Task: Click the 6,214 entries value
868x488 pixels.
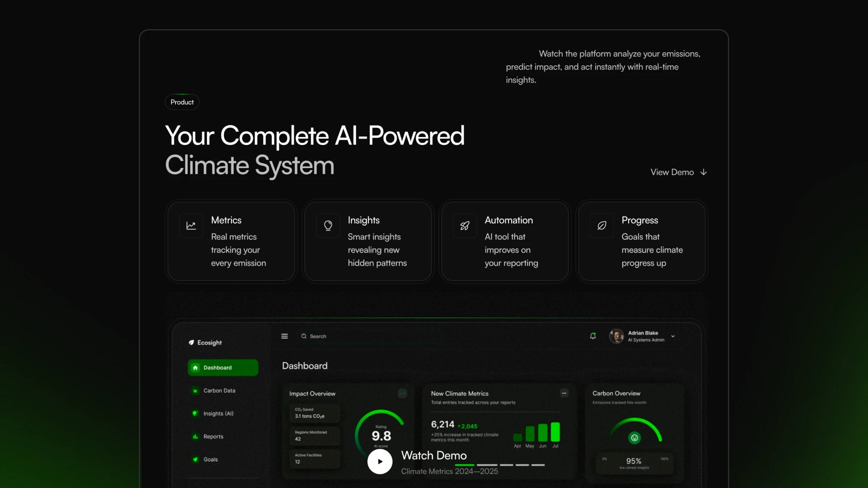Action: coord(442,424)
